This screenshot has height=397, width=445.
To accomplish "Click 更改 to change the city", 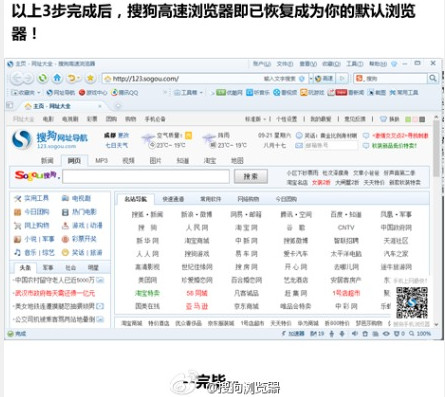I will click(123, 135).
